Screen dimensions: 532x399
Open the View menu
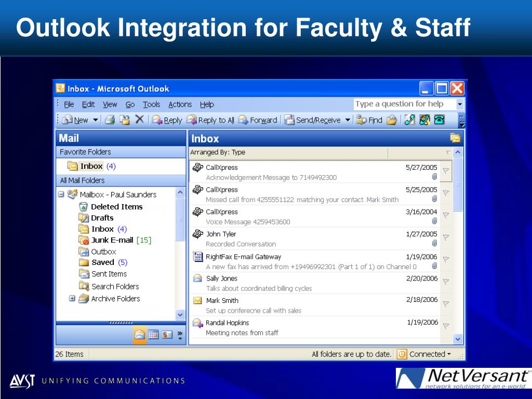[110, 104]
